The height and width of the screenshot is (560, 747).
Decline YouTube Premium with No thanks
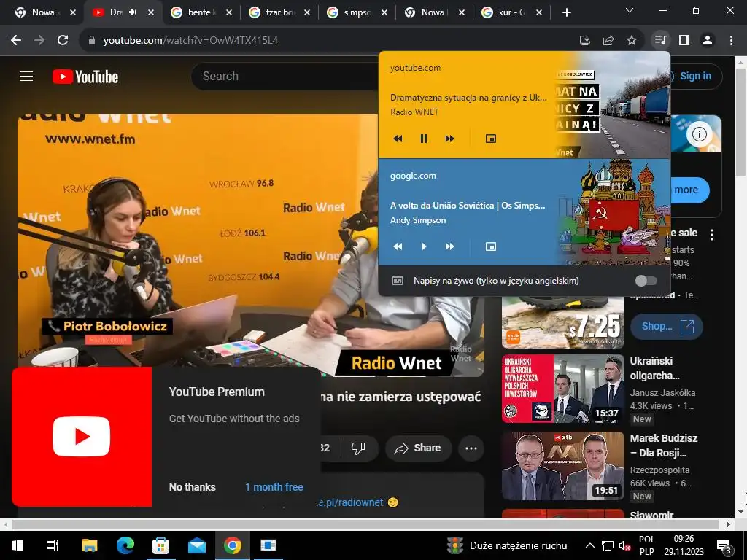(x=193, y=487)
